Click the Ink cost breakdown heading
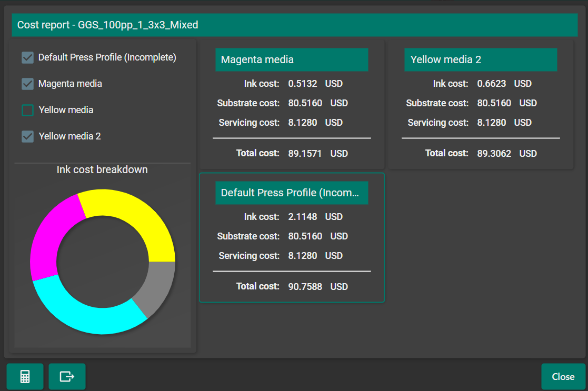588x391 pixels. point(102,170)
